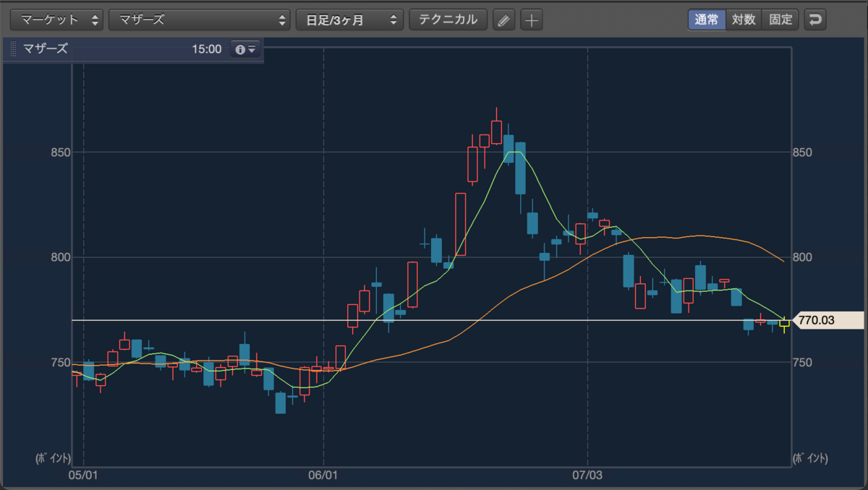Image resolution: width=868 pixels, height=490 pixels.
Task: Click the 750 label on right axis
Action: (803, 362)
